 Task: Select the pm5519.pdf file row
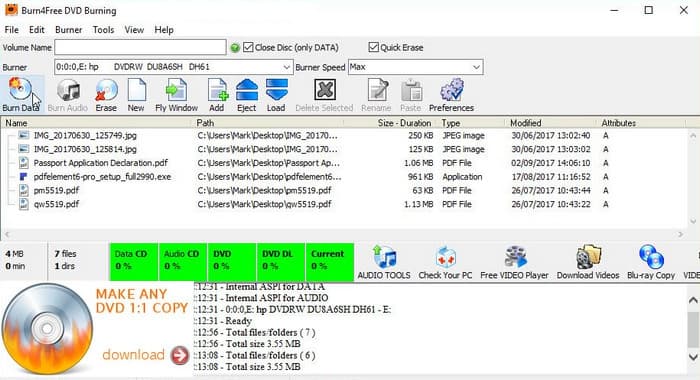pyautogui.click(x=344, y=191)
